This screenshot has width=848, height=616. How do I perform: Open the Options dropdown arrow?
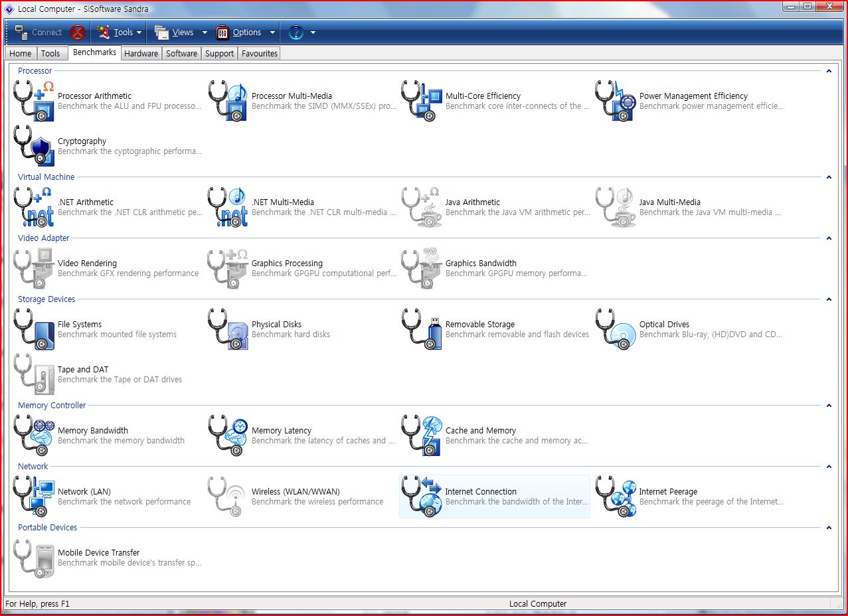coord(272,33)
